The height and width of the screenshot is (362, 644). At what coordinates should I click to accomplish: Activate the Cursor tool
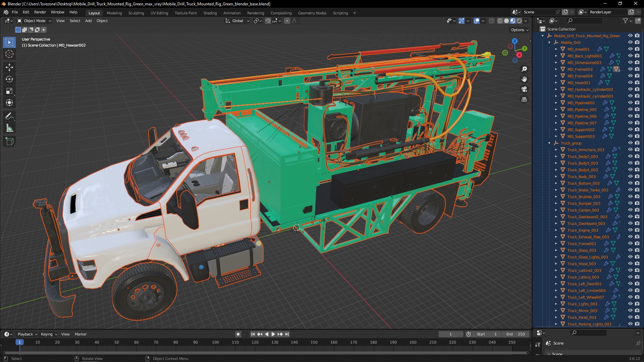9,54
